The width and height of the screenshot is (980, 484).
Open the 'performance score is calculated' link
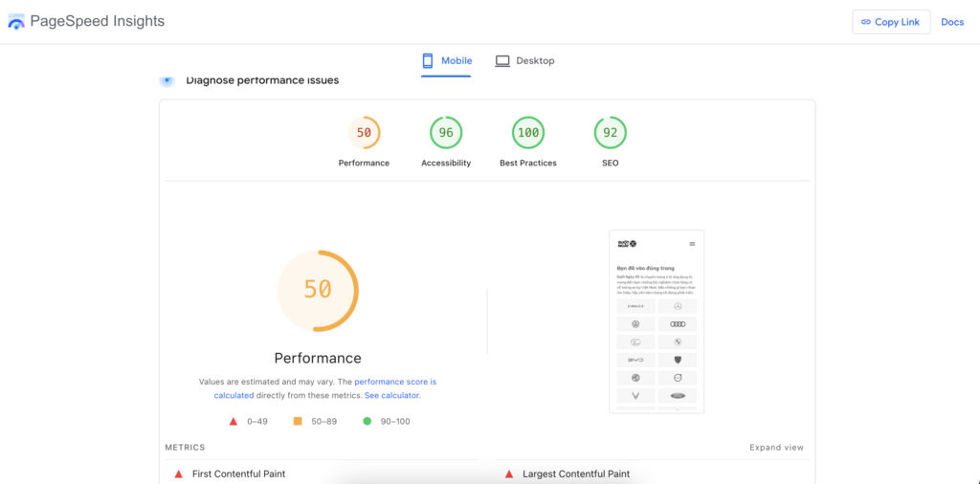click(325, 388)
